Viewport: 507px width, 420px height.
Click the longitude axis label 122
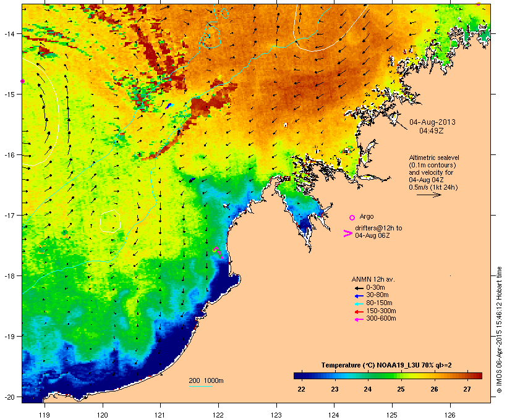(218, 415)
